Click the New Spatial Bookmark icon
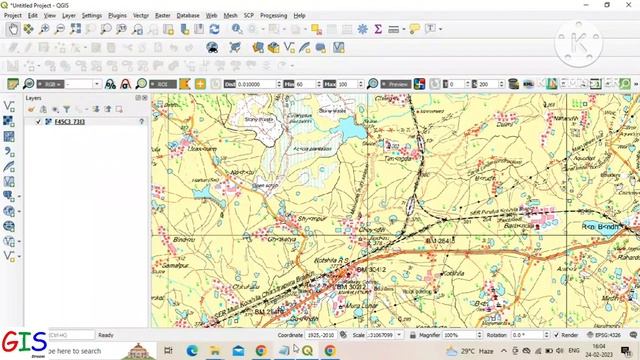The image size is (640, 360). [184, 29]
